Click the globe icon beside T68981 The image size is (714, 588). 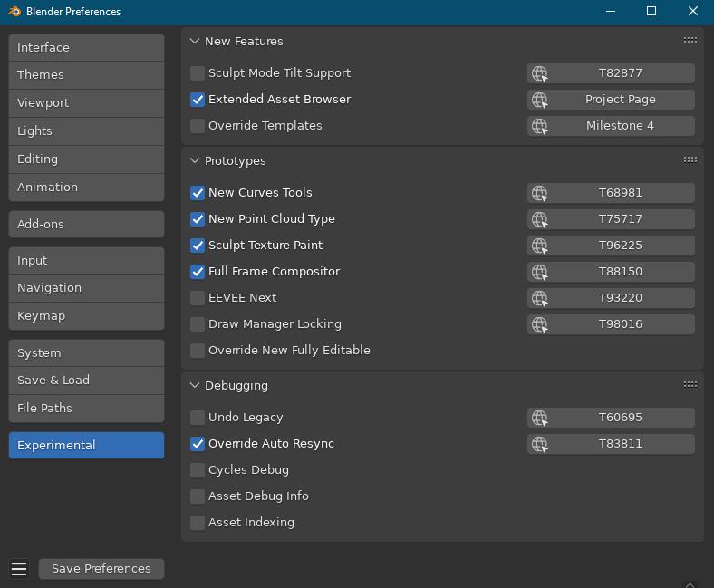pos(540,193)
